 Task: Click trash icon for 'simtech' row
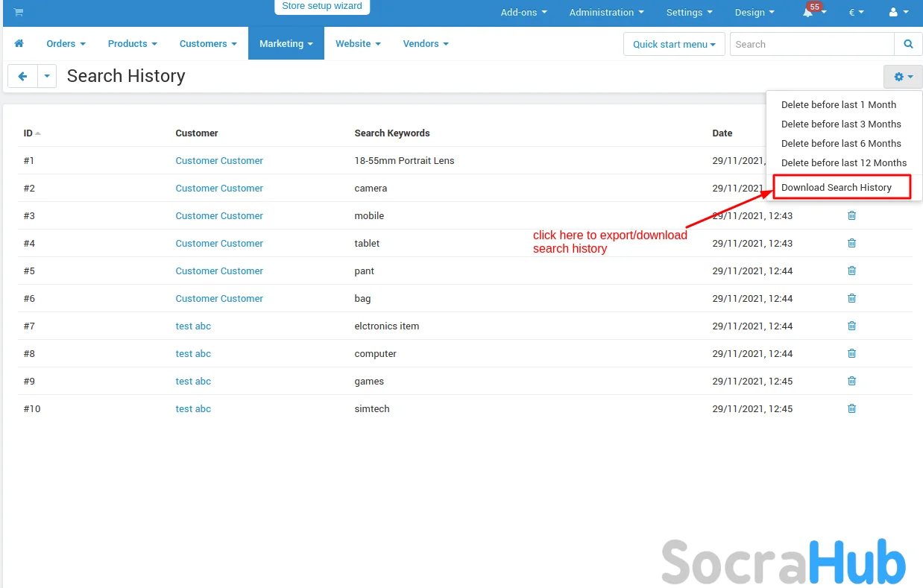coord(851,408)
